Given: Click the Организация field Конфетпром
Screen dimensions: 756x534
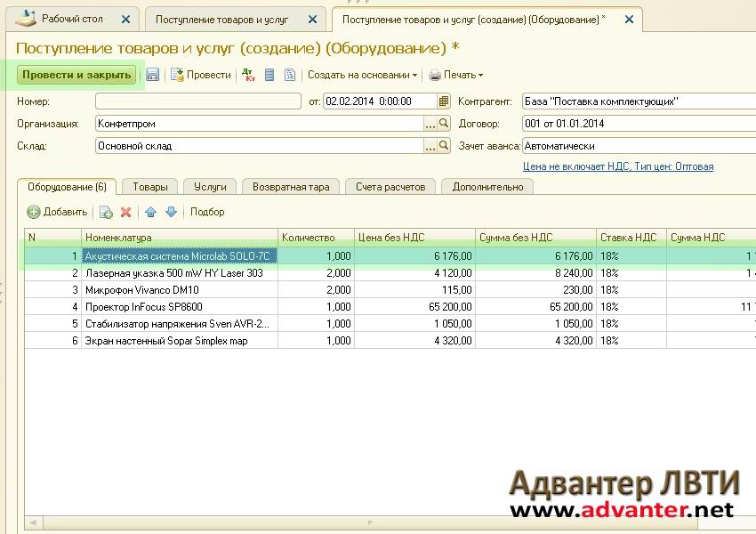Looking at the screenshot, I should click(260, 124).
